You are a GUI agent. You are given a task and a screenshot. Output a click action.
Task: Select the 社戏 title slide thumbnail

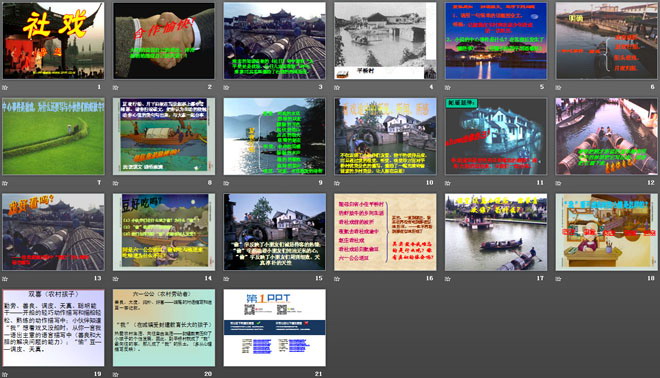(53, 41)
